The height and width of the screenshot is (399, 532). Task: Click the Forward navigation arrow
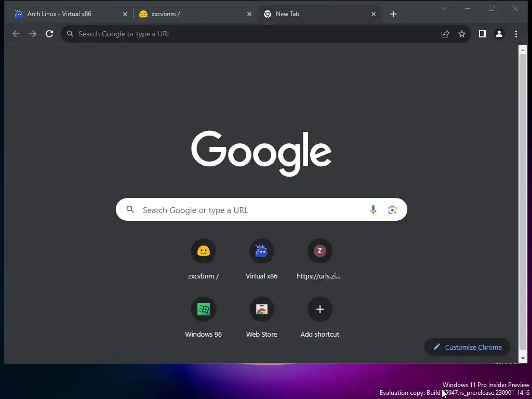(33, 34)
